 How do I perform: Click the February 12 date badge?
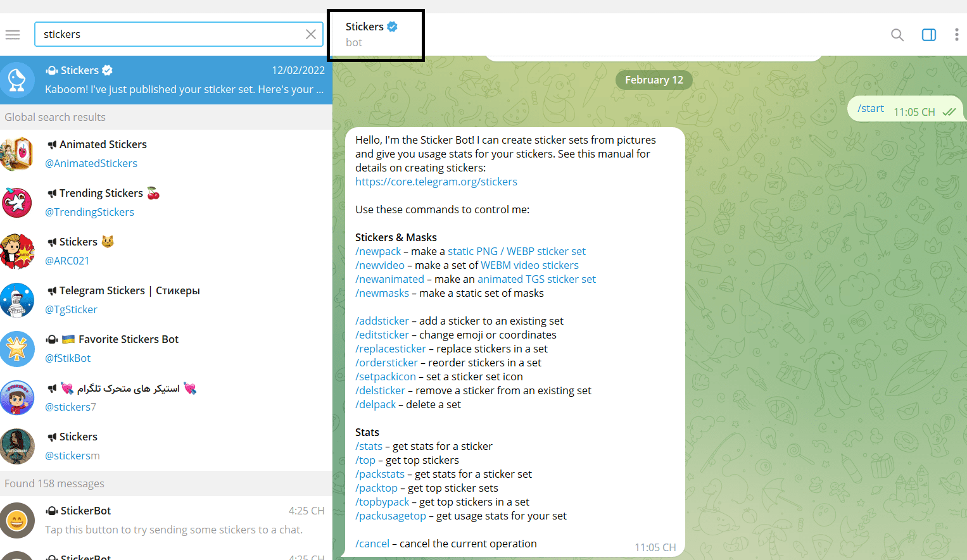[654, 80]
